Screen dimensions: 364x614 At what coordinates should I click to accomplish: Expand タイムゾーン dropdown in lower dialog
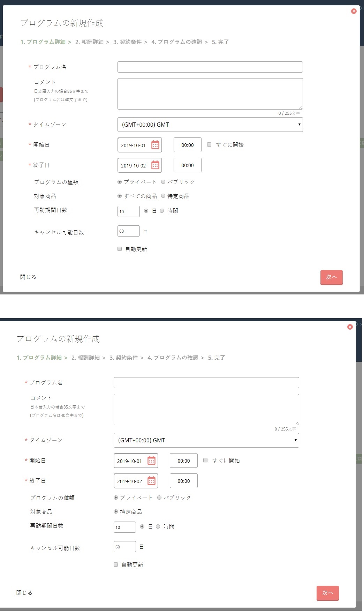(x=206, y=440)
